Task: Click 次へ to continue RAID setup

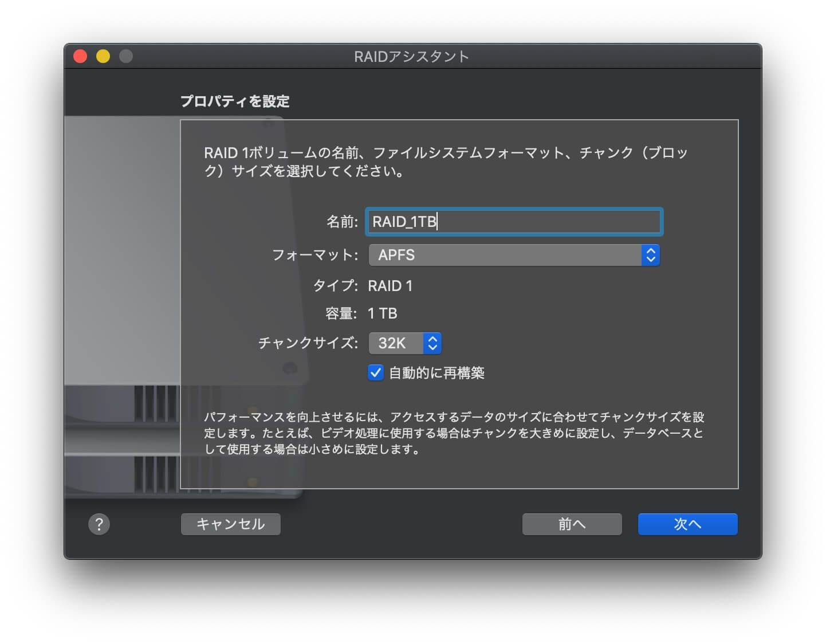Action: click(687, 524)
